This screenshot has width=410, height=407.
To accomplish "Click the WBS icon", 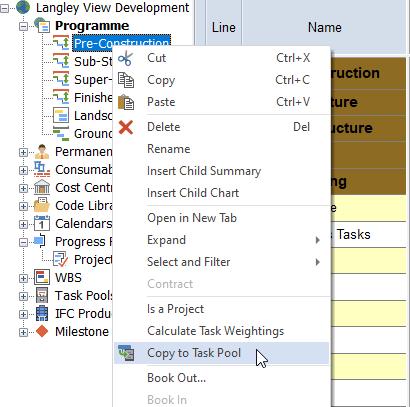I will (x=42, y=277).
